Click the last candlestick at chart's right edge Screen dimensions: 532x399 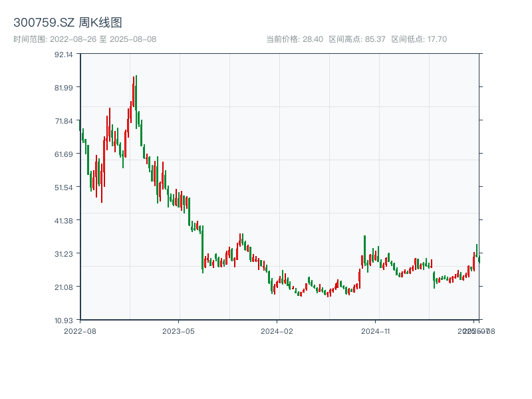479,259
